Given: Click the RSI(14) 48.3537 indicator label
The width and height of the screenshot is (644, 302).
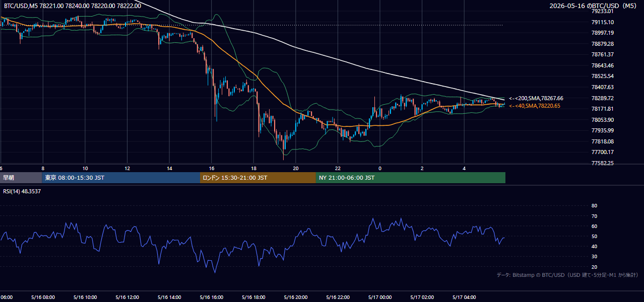Looking at the screenshot, I should tap(22, 191).
